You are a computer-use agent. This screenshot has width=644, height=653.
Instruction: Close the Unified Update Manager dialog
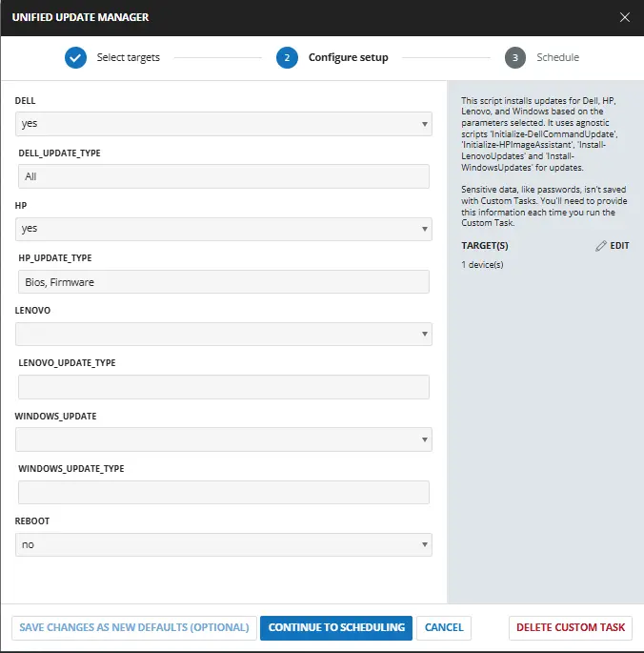point(624,17)
